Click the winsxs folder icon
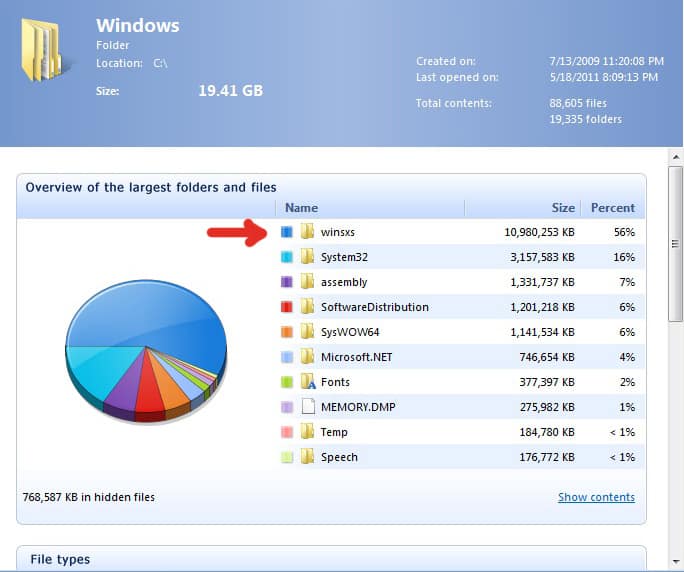684x572 pixels. [308, 232]
